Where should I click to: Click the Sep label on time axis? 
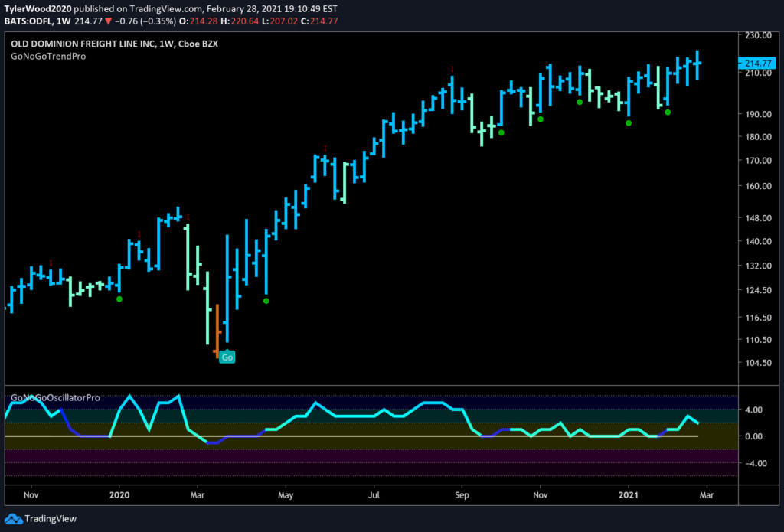(x=462, y=494)
